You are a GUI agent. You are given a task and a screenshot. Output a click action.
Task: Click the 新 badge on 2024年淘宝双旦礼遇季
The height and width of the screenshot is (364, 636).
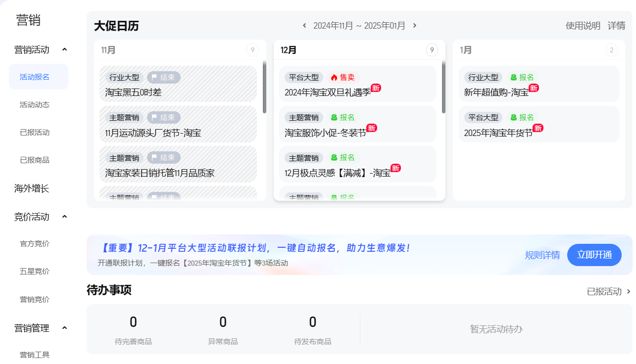click(x=376, y=88)
